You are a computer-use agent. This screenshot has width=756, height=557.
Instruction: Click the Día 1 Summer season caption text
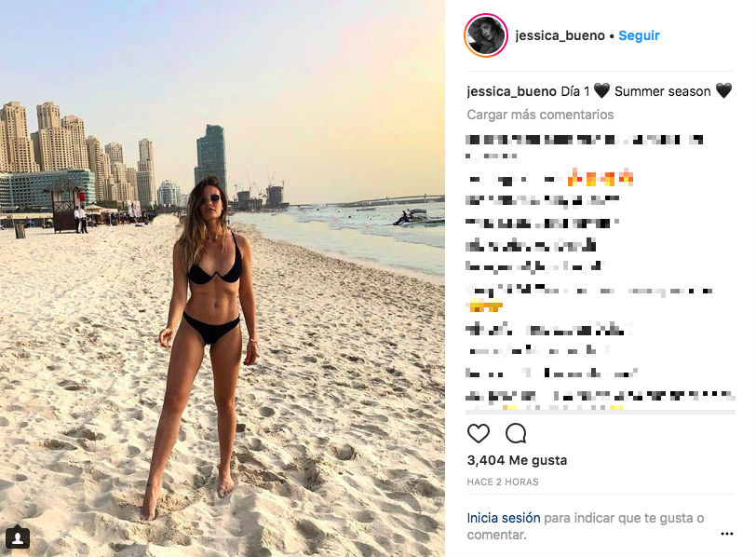(x=646, y=91)
